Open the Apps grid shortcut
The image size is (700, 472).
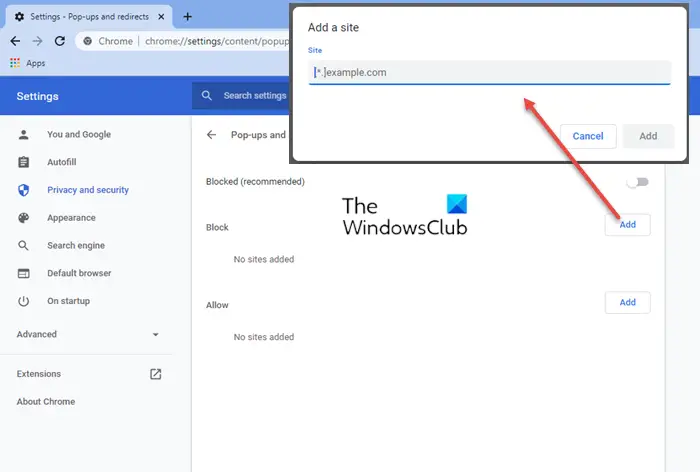[x=15, y=63]
